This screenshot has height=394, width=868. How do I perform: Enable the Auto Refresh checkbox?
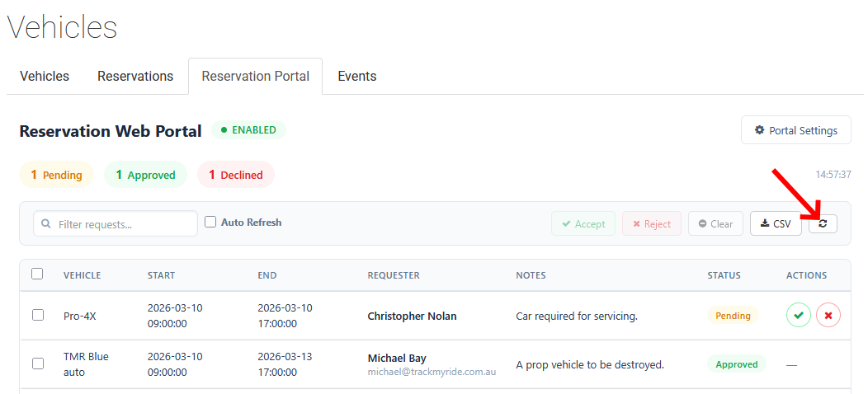coord(210,222)
